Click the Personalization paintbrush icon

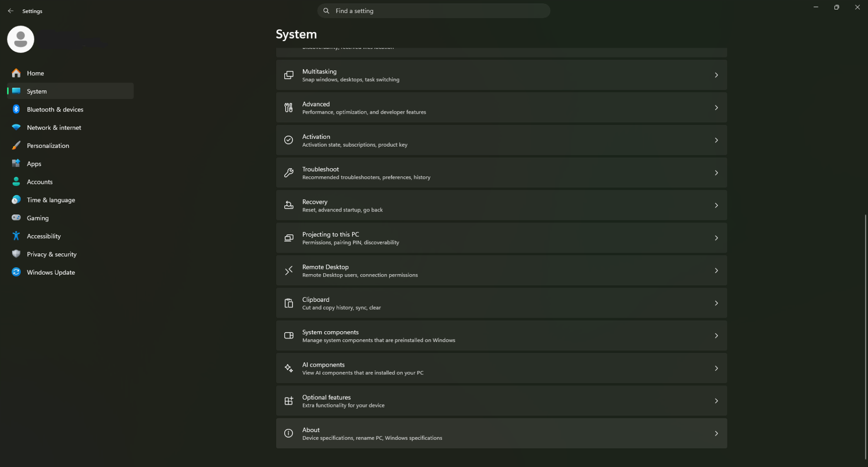16,145
